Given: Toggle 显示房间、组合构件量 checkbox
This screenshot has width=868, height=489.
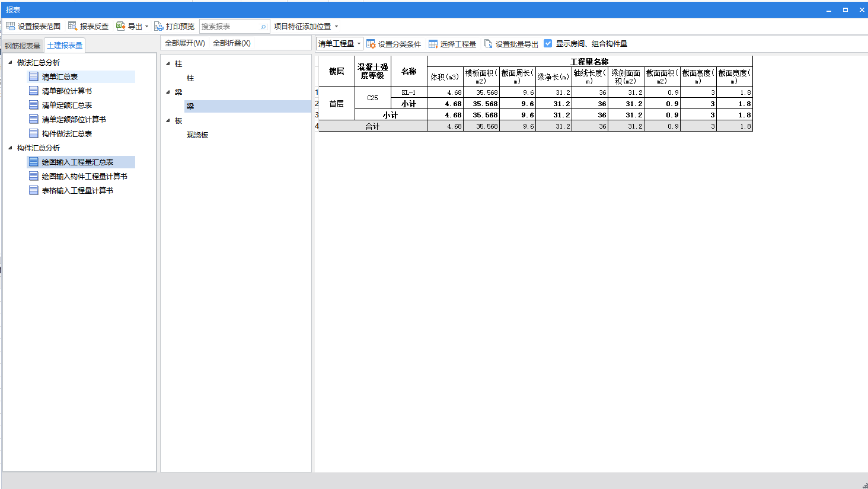Looking at the screenshot, I should pos(548,43).
